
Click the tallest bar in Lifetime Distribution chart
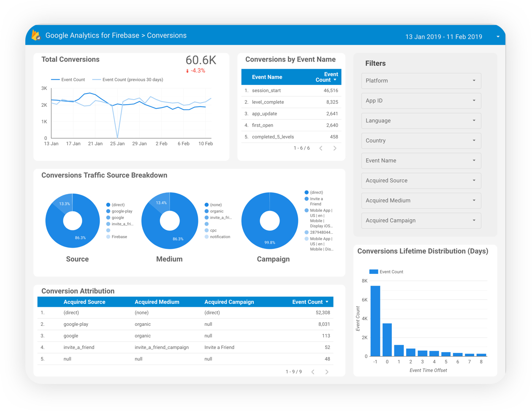375,321
